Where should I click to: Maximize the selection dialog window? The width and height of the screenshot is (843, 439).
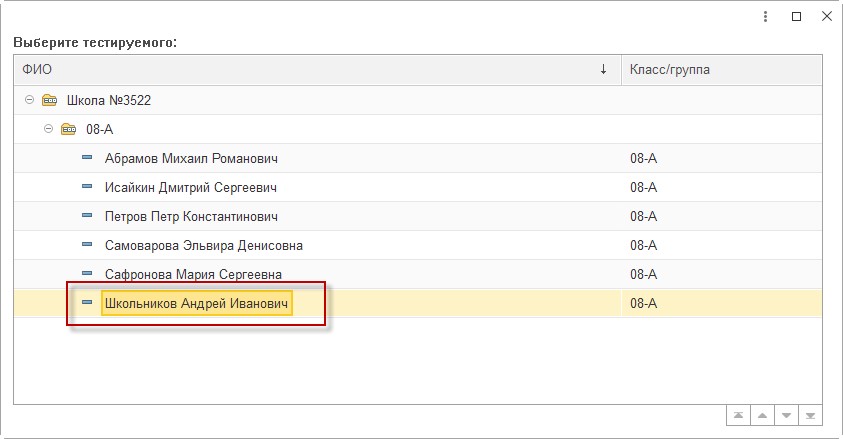pyautogui.click(x=796, y=17)
